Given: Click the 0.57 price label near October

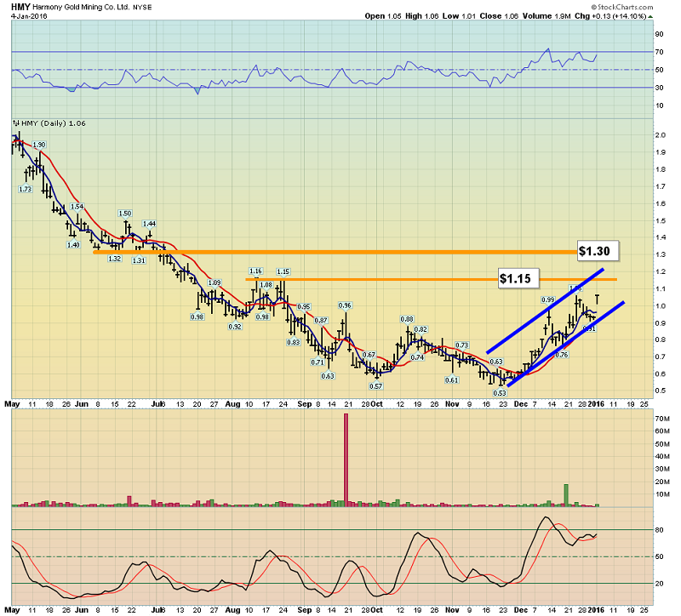Looking at the screenshot, I should click(375, 386).
